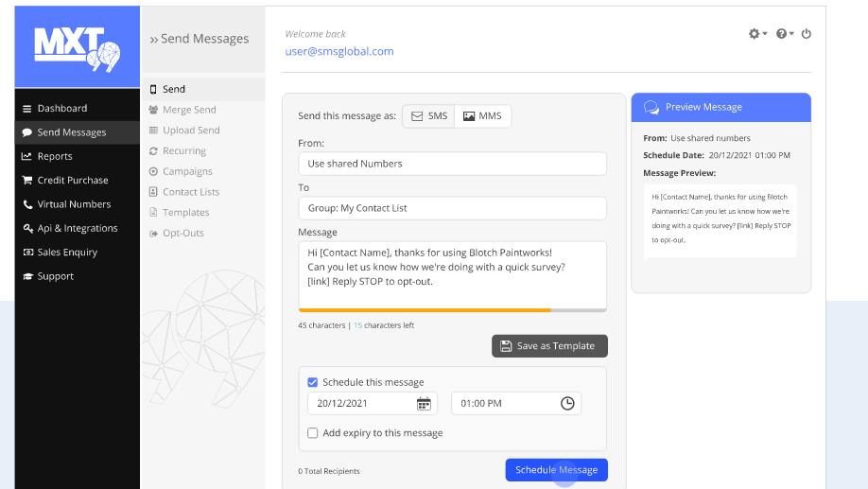
Task: Click the MXT logo
Action: coord(77,46)
